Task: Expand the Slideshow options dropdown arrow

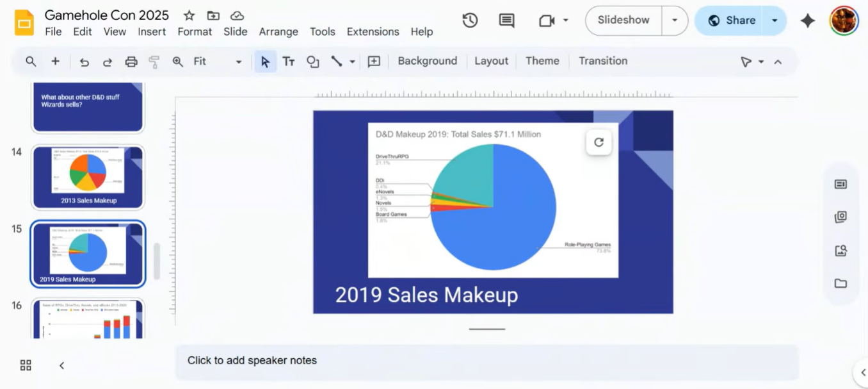Action: pyautogui.click(x=674, y=21)
